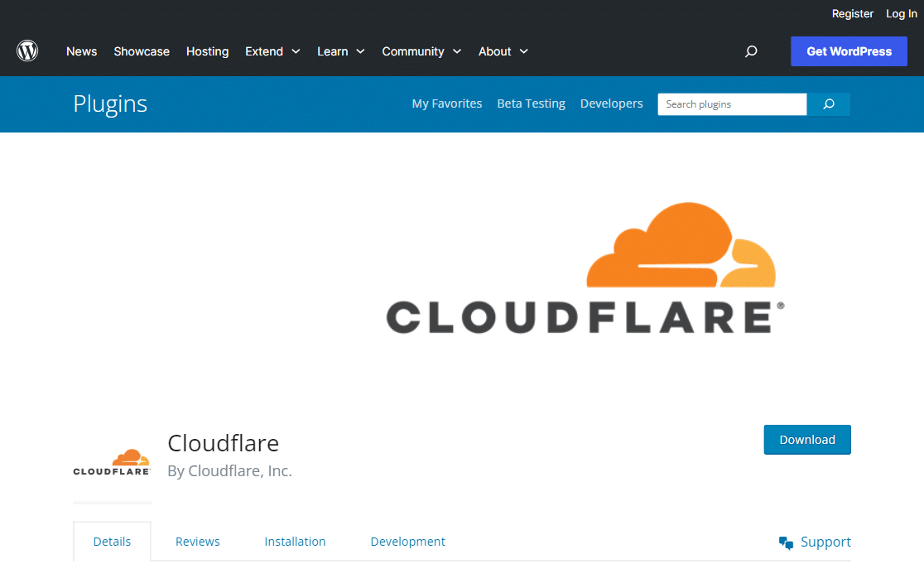Click the blue plugin search submit icon

pos(829,104)
